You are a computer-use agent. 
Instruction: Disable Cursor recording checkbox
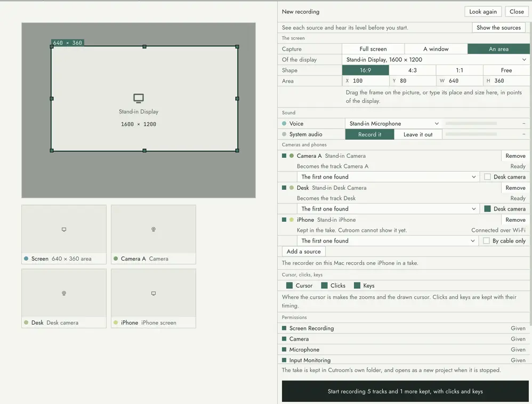click(x=289, y=286)
